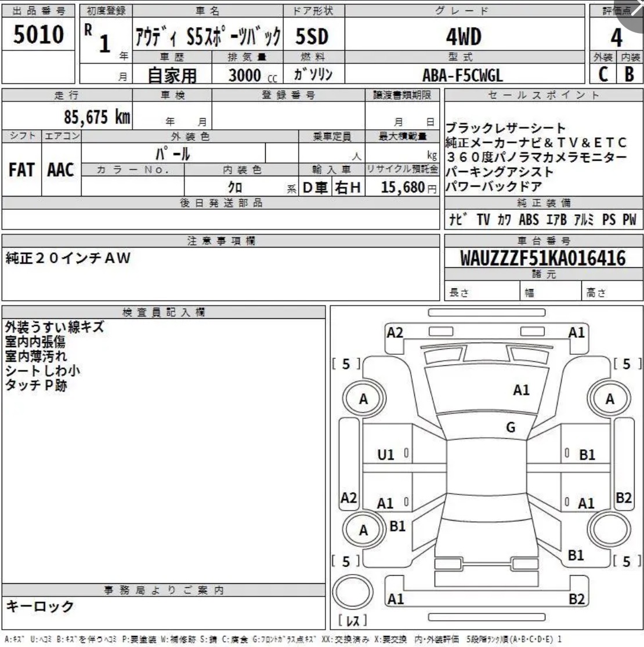
Task: Select spare tire label レス
Action: (x=352, y=620)
